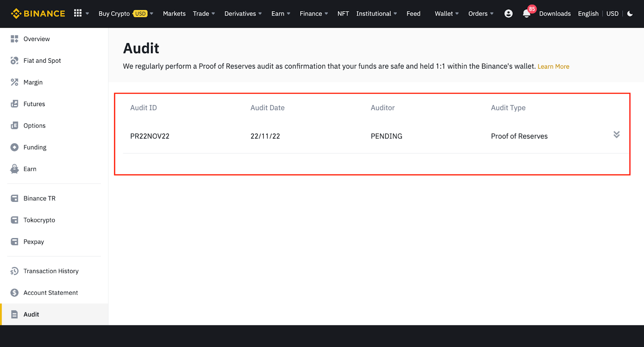Click the Binance TR wallet icon
644x347 pixels.
coord(14,199)
